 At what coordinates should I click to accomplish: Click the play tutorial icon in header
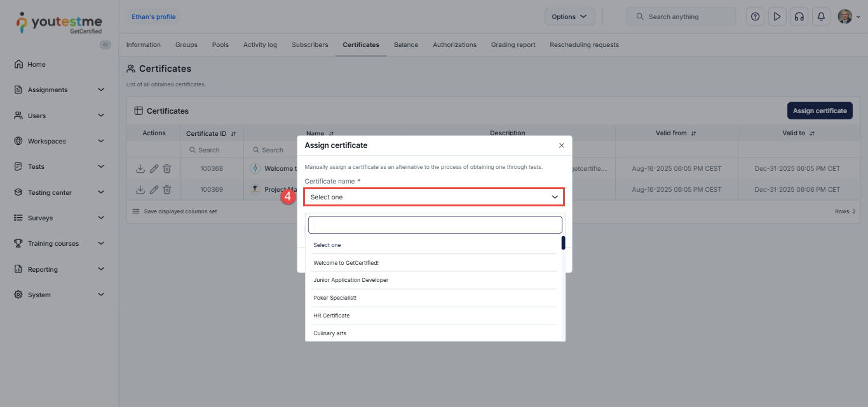click(x=776, y=17)
